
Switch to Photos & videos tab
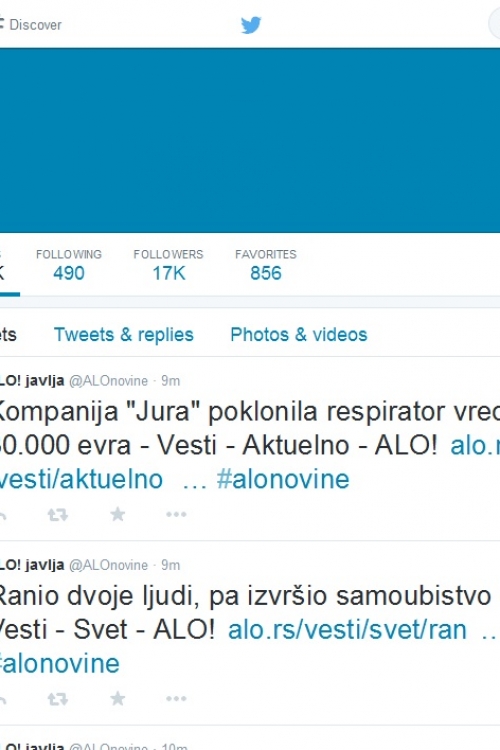pos(299,334)
